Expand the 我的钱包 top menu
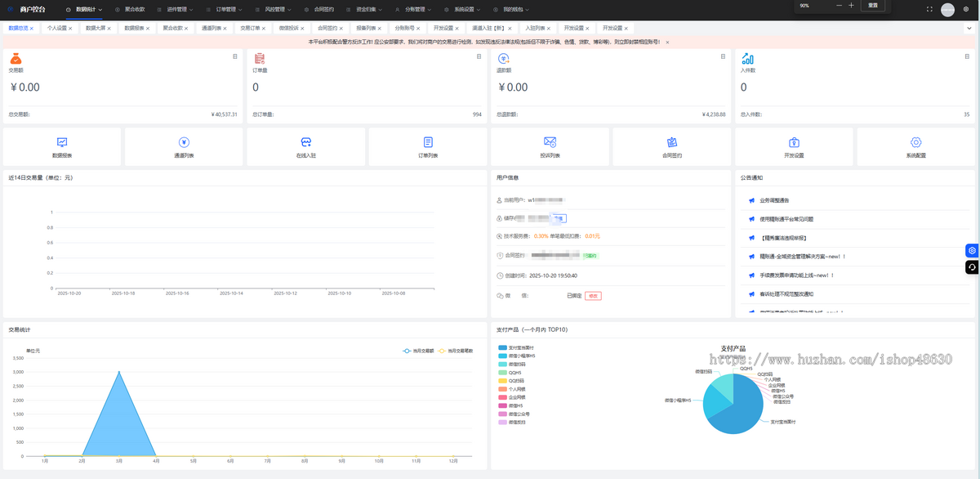980x479 pixels. pyautogui.click(x=512, y=9)
